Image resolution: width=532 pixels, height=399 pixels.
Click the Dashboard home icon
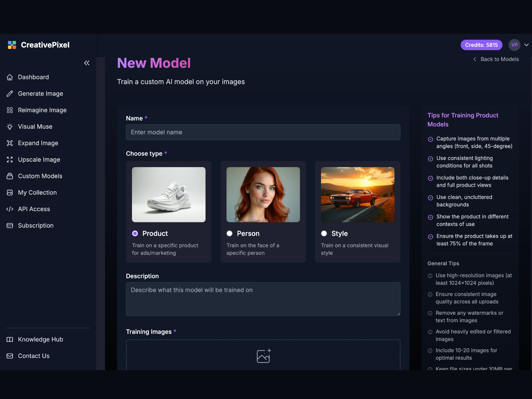(x=10, y=77)
